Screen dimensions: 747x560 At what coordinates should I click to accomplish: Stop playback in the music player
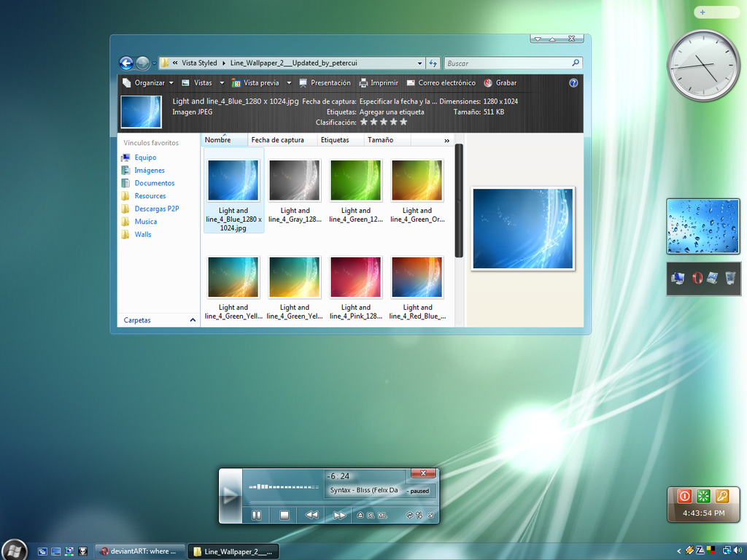pos(285,516)
